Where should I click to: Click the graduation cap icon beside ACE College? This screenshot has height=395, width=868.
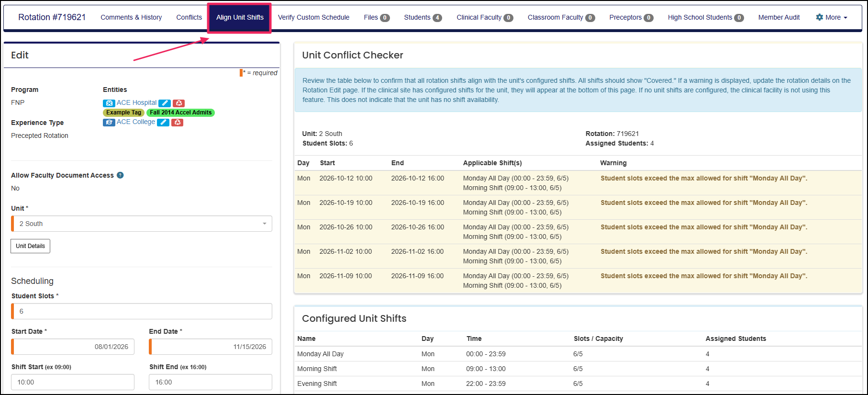109,122
